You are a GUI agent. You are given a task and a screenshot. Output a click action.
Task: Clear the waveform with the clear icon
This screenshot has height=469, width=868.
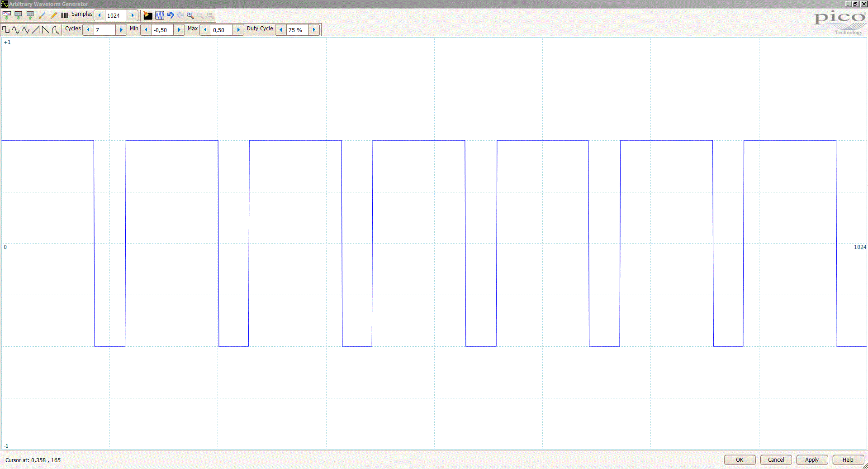(x=148, y=15)
